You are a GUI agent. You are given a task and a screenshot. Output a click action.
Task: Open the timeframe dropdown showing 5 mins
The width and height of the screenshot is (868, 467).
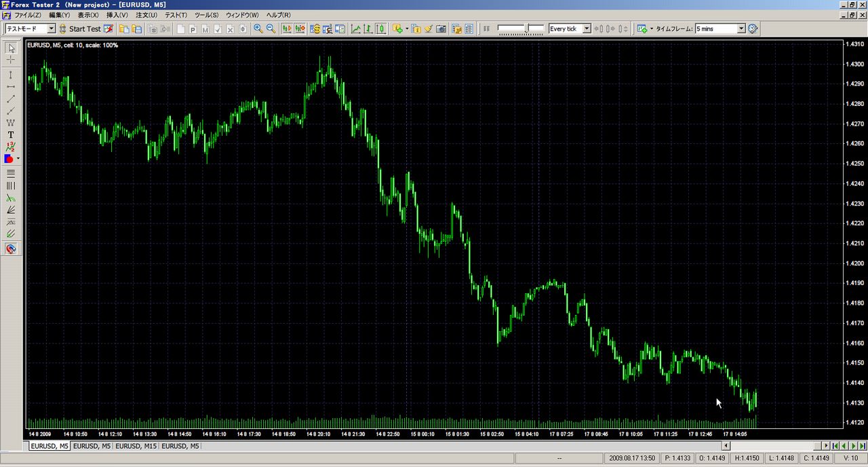click(x=741, y=29)
